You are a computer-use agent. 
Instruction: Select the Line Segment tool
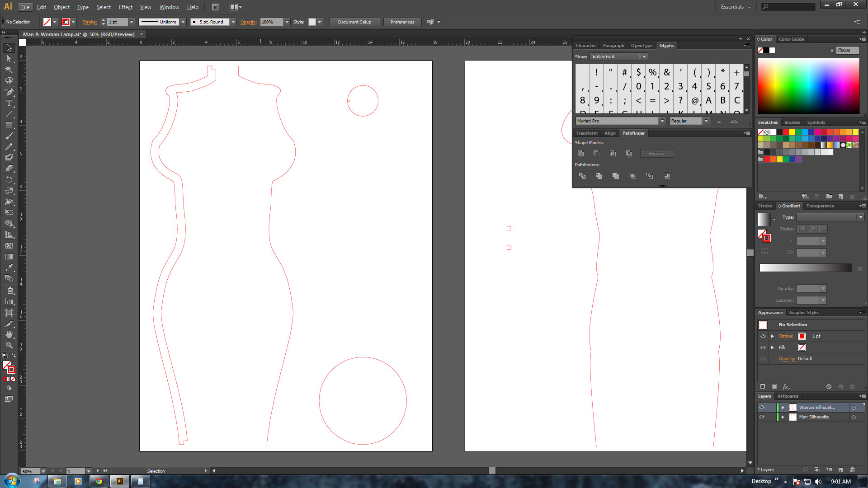(x=9, y=114)
